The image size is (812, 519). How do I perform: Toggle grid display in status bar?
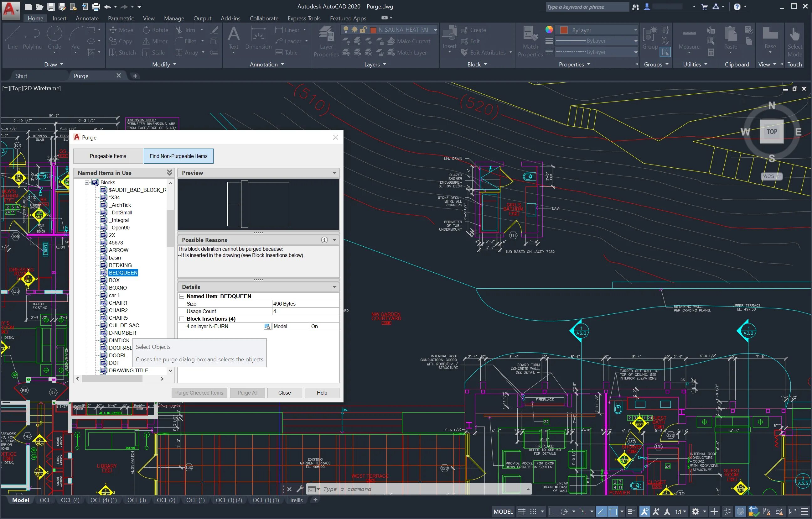[x=521, y=511]
